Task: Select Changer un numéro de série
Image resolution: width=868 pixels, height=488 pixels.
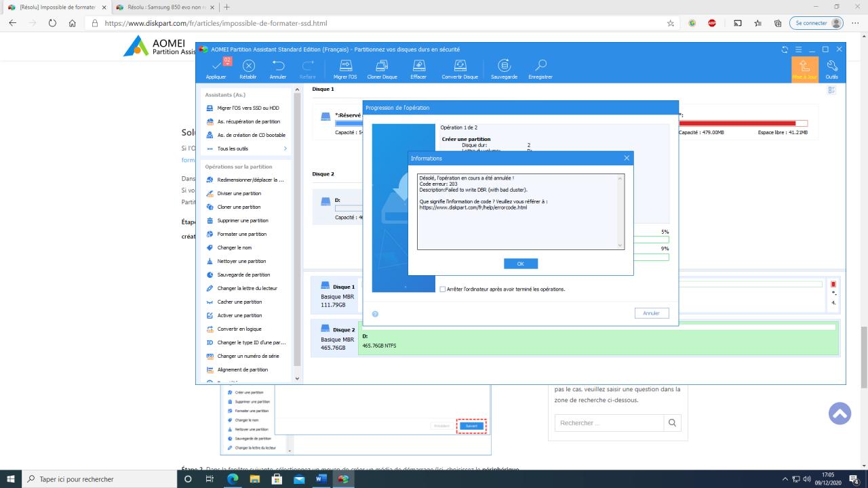Action: [248, 356]
